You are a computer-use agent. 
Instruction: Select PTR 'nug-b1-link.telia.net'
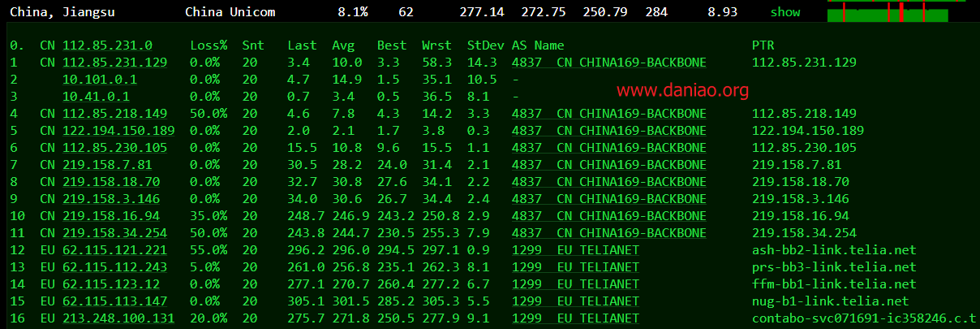[x=831, y=301]
